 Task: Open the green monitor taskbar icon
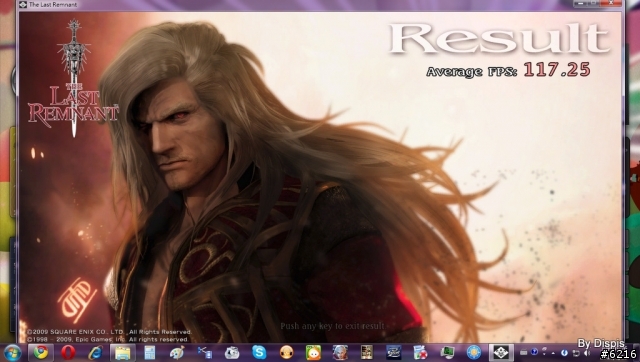click(x=447, y=352)
